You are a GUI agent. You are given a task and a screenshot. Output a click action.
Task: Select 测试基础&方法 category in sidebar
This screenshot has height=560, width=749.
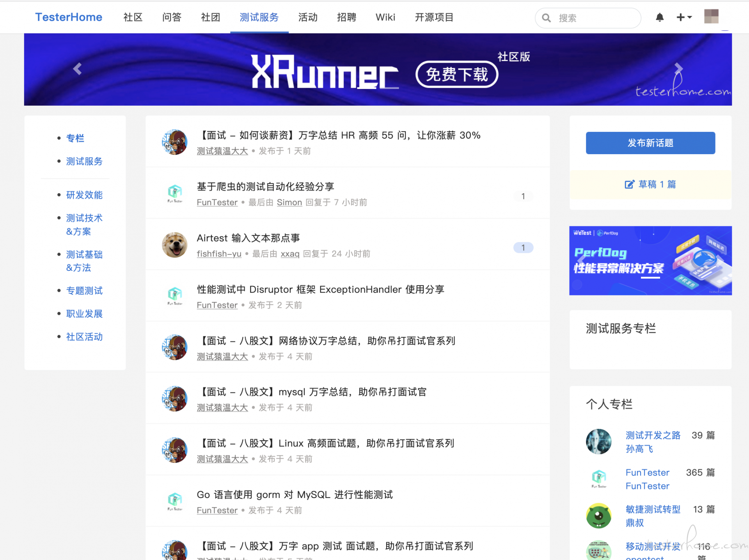(x=84, y=261)
